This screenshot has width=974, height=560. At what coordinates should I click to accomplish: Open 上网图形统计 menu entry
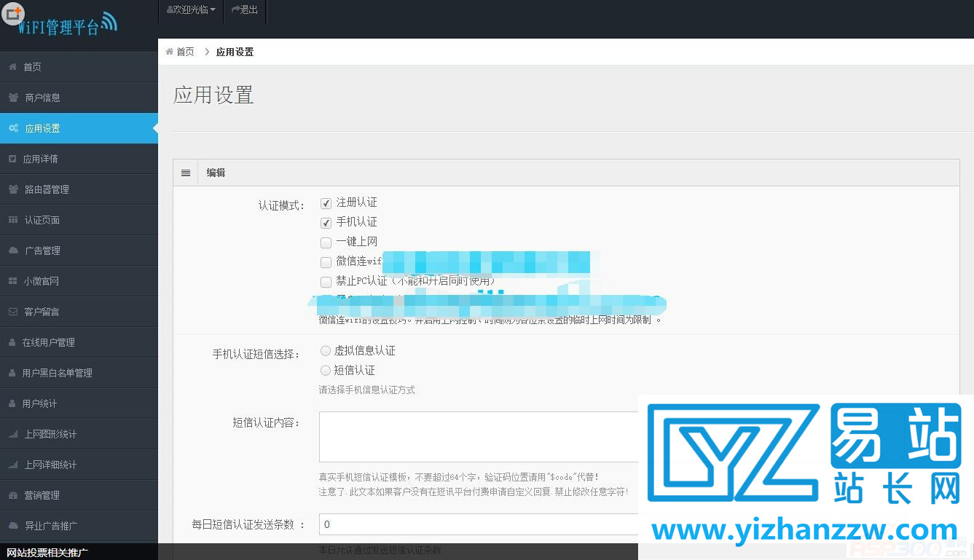[79, 434]
